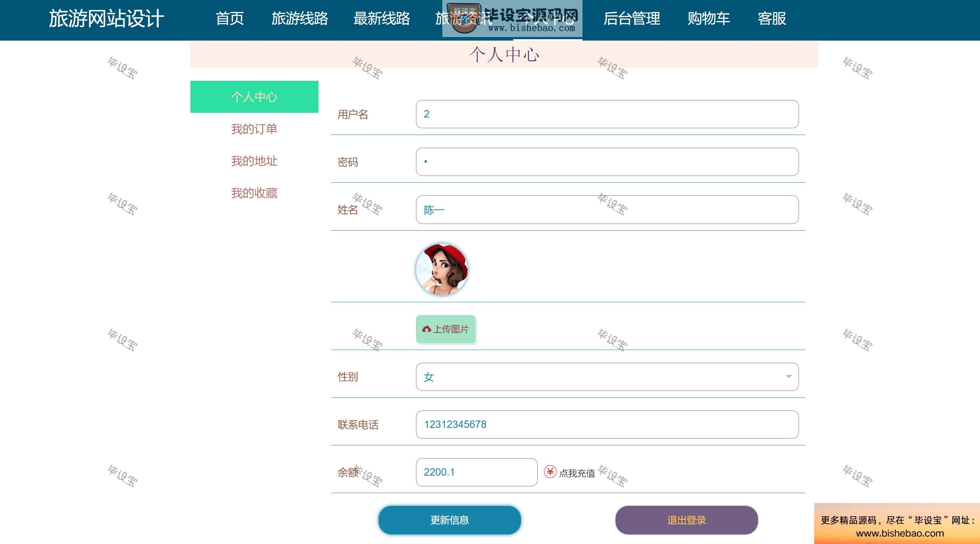Click the 上传图片 upload button

(446, 329)
